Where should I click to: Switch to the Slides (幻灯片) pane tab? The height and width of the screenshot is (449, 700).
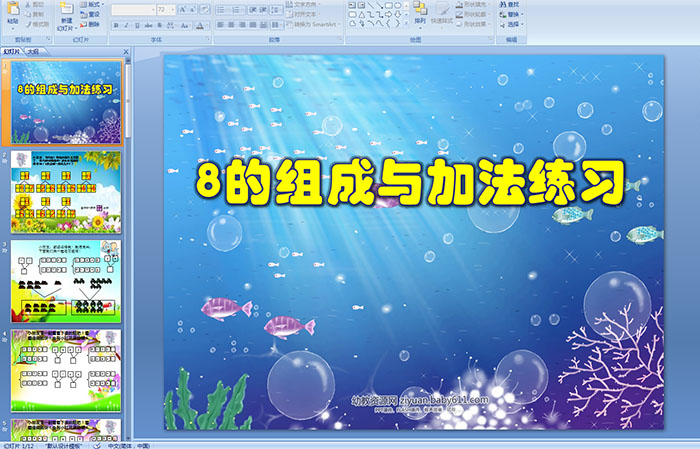[x=12, y=50]
